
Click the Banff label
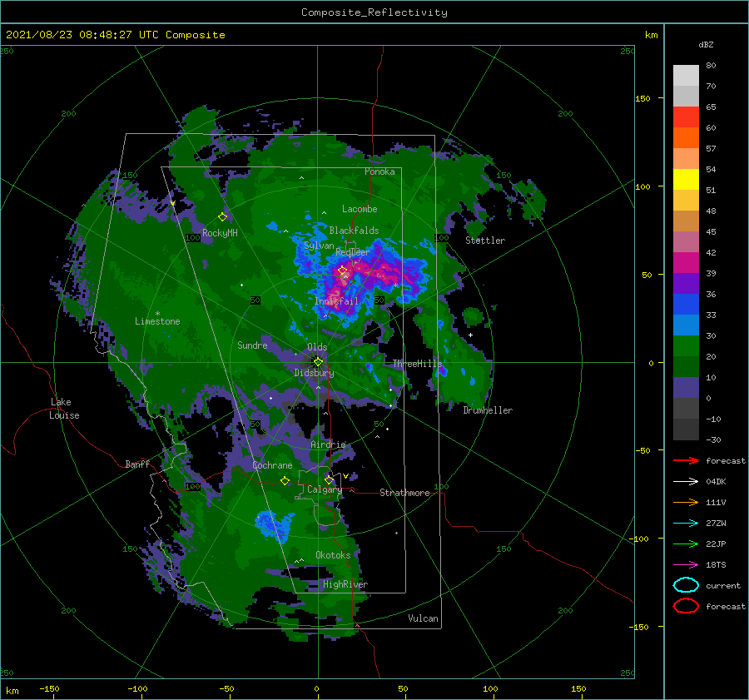pyautogui.click(x=137, y=464)
